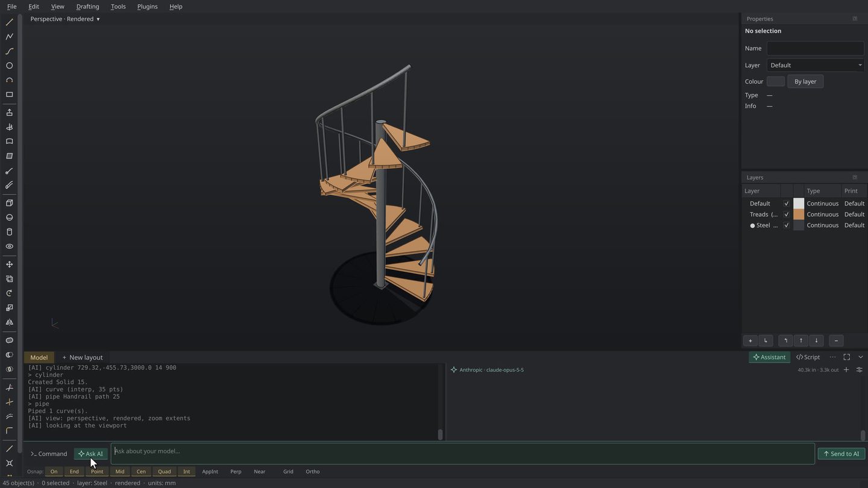Viewport: 868px width, 488px height.
Task: Enable Ortho mode
Action: pos(312,472)
